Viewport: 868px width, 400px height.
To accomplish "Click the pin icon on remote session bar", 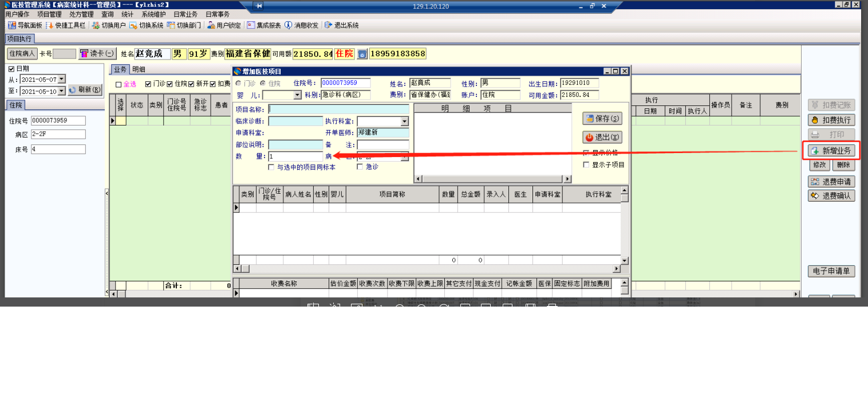I will 259,6.
